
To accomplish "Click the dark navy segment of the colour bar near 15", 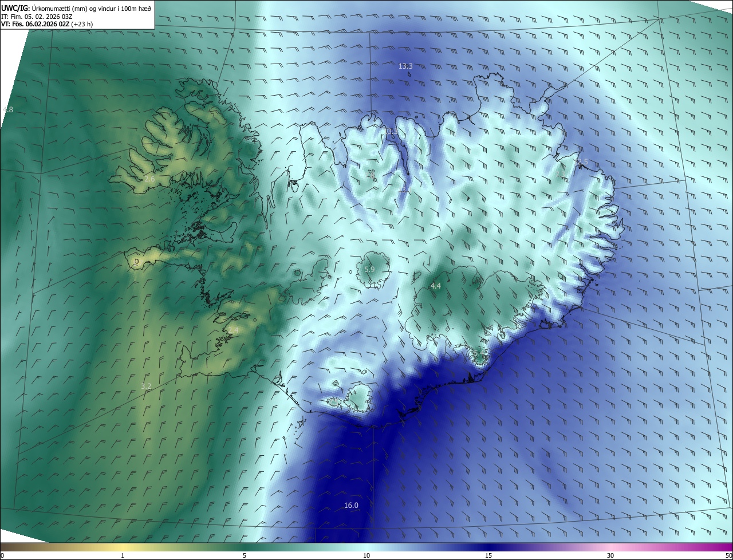I will 488,547.
